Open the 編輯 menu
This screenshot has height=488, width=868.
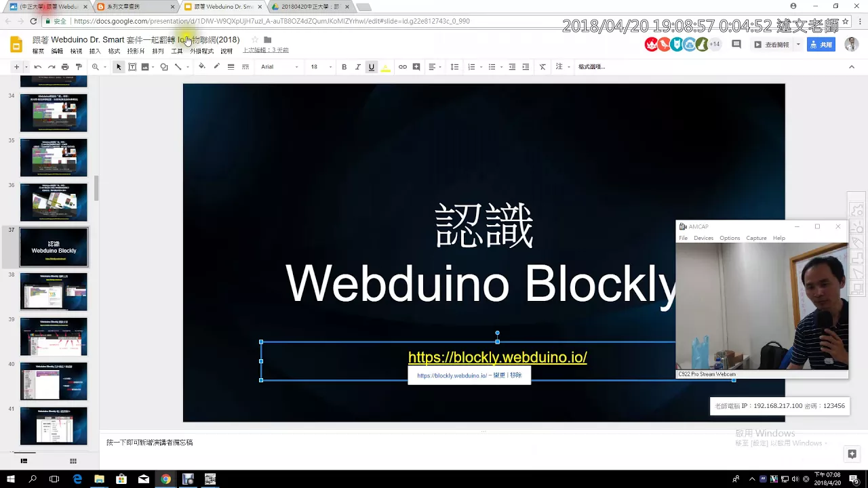click(57, 52)
